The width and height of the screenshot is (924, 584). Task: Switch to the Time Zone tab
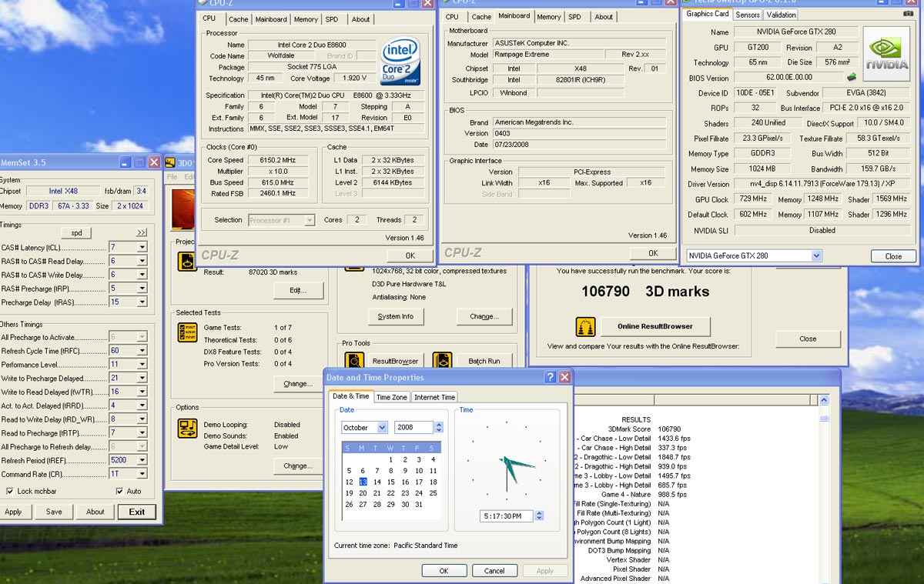point(392,397)
